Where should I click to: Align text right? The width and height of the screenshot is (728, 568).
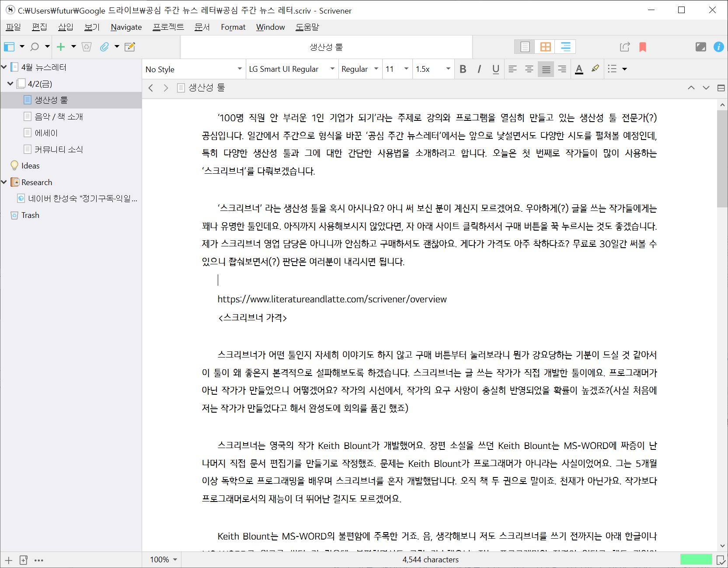point(562,69)
